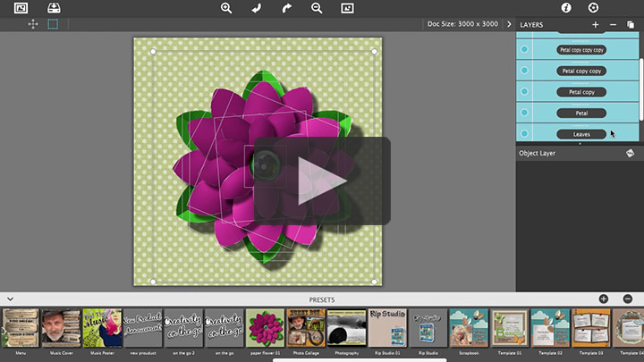The height and width of the screenshot is (362, 644).
Task: Play the video overlay
Action: 322,181
